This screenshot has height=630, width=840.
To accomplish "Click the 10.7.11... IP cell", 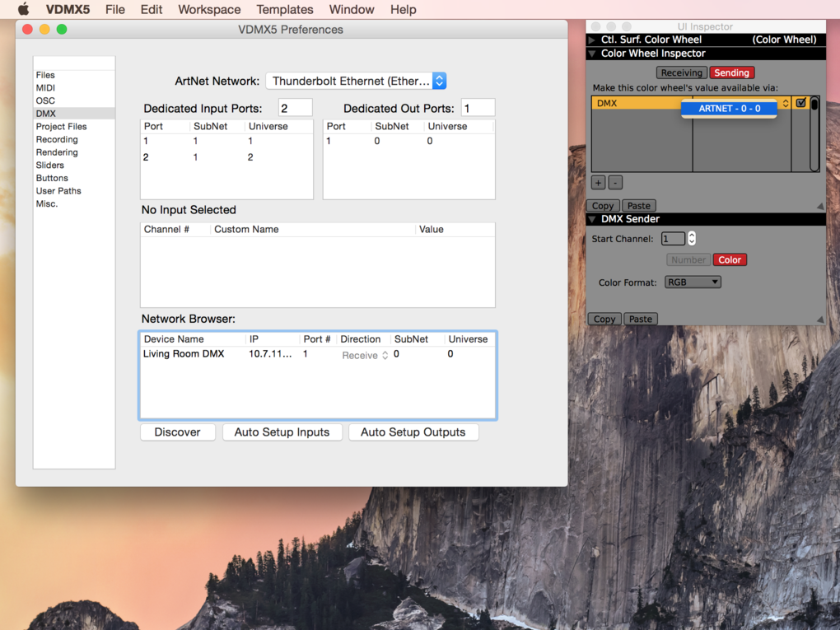I will [x=271, y=354].
